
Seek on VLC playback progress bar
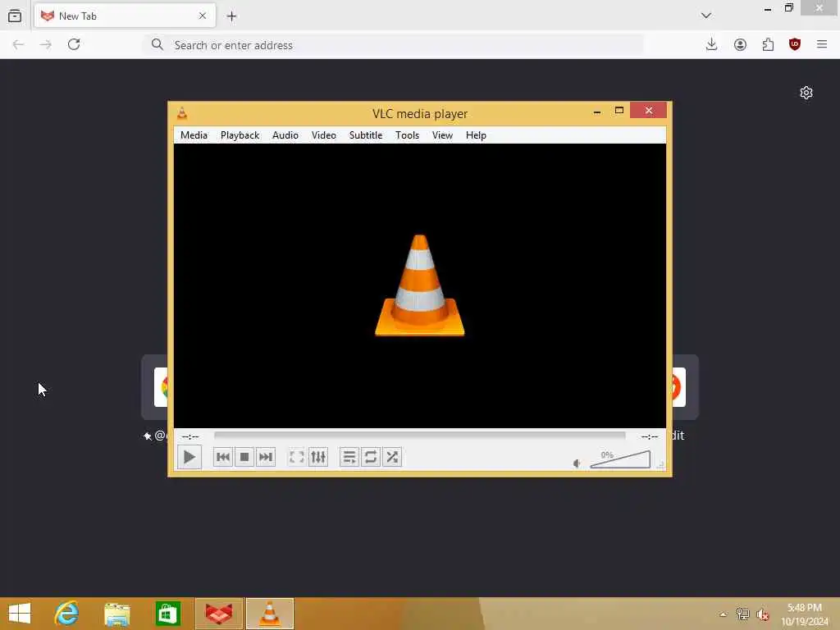[x=419, y=436]
